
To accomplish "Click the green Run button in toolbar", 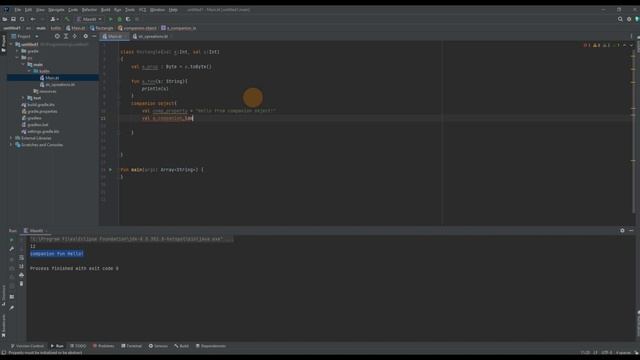I will (x=111, y=19).
